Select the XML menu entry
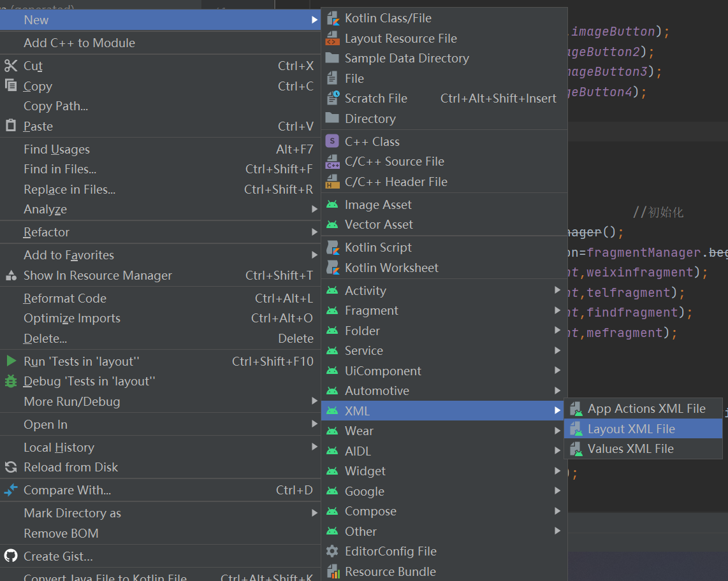This screenshot has width=728, height=581. [442, 411]
